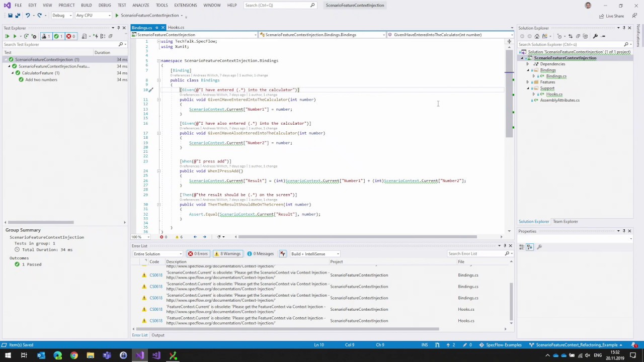Viewport: 644px width, 362px height.
Task: Switch to the Team Explorer tab
Action: click(565, 222)
